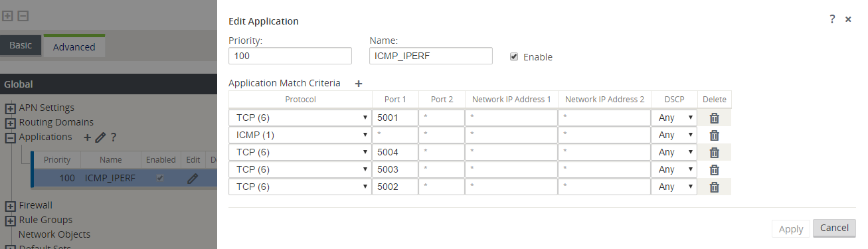Click the Cancel button
The height and width of the screenshot is (249, 868).
[x=834, y=228]
